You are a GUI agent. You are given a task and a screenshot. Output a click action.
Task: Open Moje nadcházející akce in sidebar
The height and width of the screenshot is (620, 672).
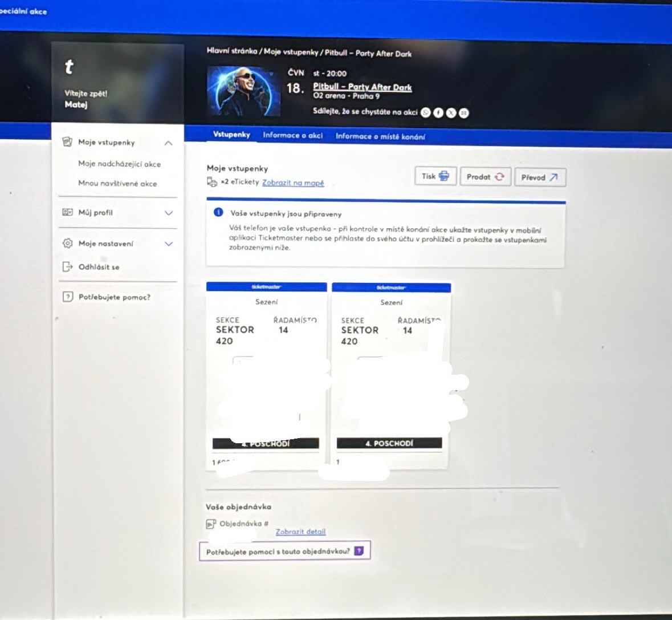pos(120,164)
